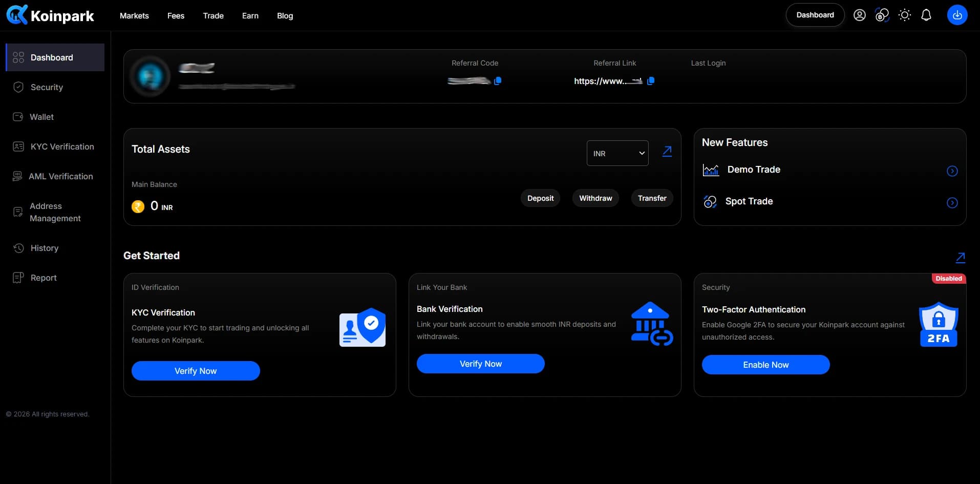Open the Trade menu
Viewport: 980px width, 484px height.
click(x=213, y=16)
